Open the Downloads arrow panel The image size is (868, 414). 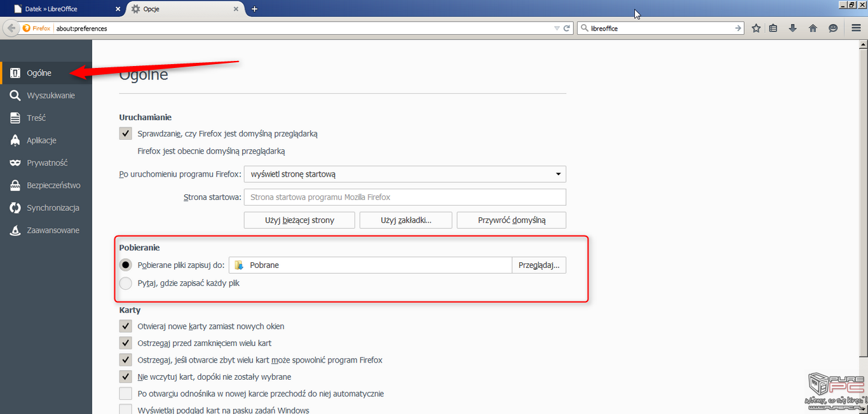793,29
